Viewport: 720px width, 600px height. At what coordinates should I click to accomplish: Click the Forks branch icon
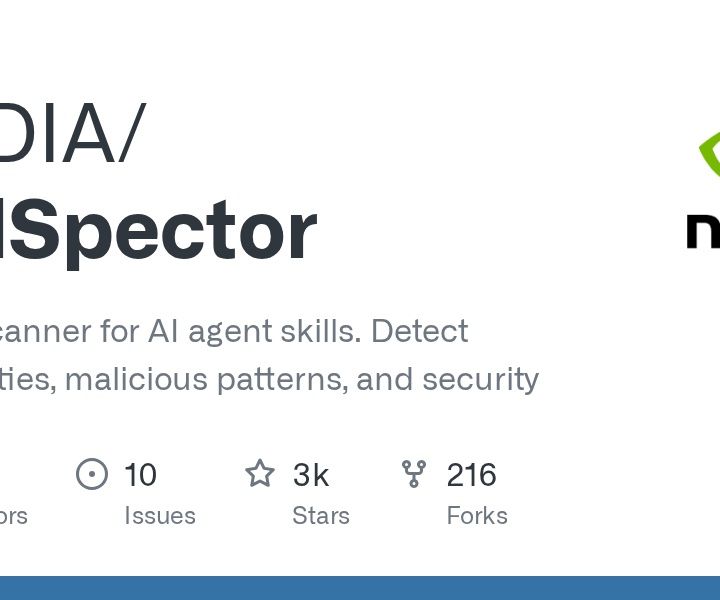[414, 474]
